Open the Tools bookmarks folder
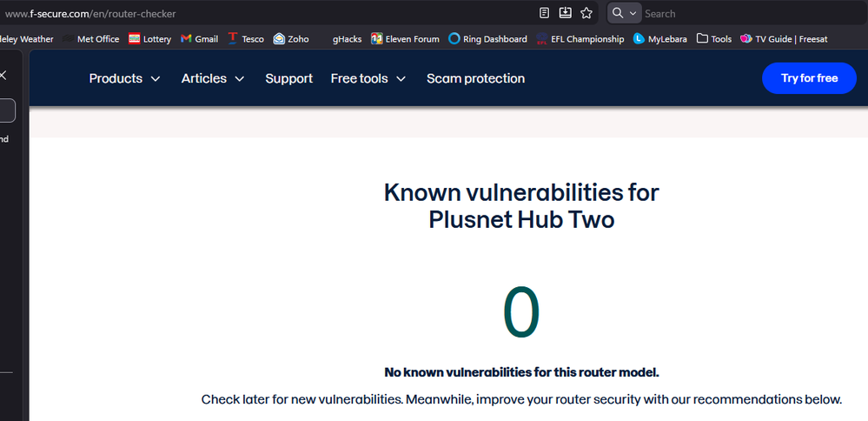The height and width of the screenshot is (421, 868). (714, 39)
